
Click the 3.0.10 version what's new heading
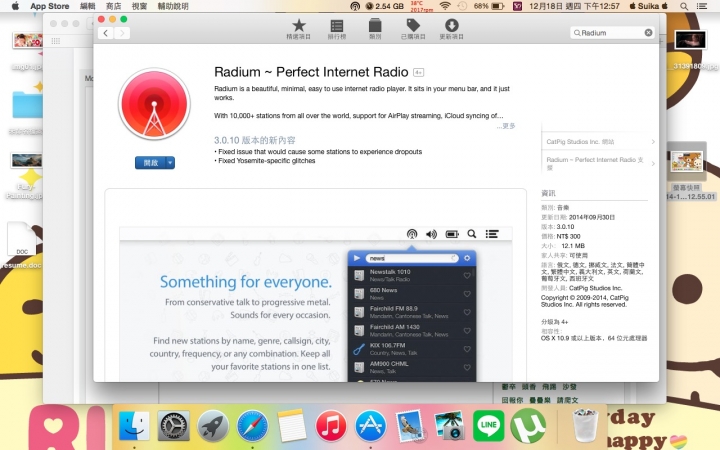pyautogui.click(x=254, y=140)
